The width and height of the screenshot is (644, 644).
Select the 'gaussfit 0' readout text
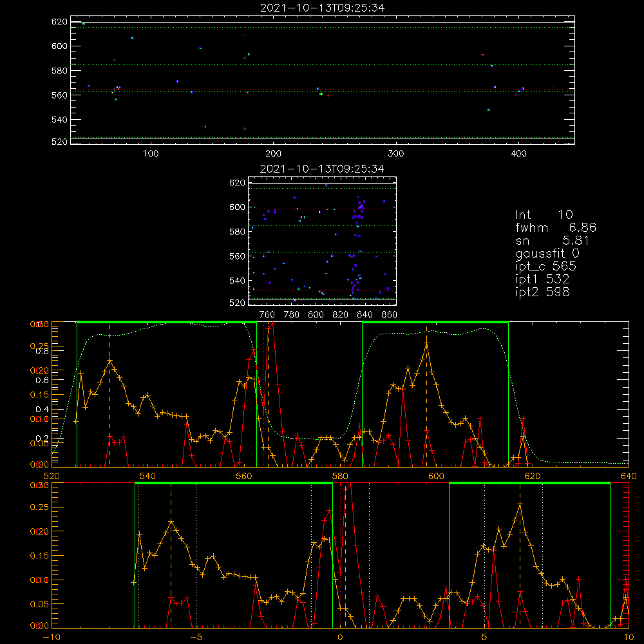point(547,254)
